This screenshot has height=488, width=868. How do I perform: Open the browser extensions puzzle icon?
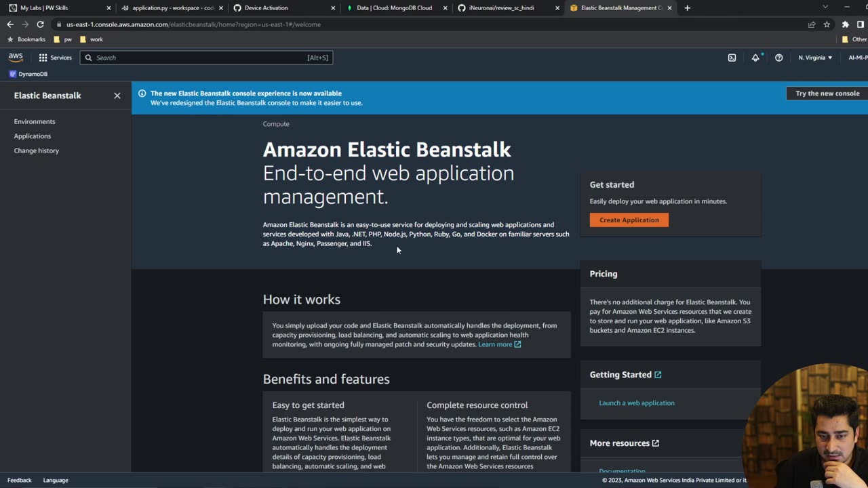click(x=846, y=24)
